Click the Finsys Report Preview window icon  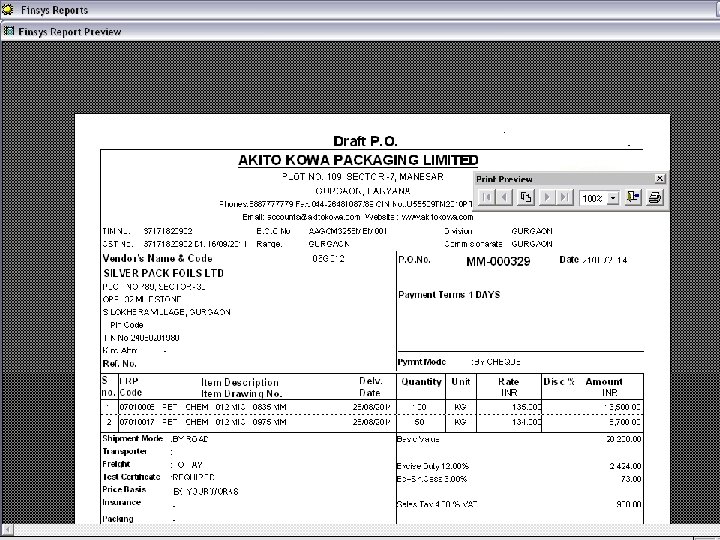(x=9, y=31)
